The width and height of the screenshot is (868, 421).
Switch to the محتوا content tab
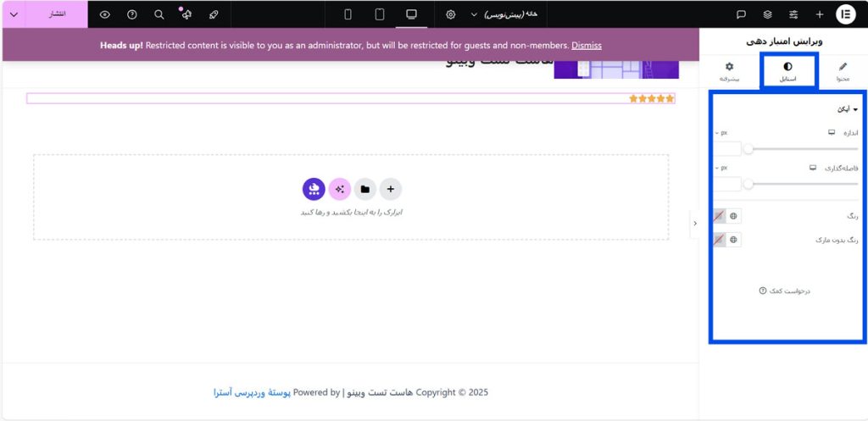tap(843, 71)
